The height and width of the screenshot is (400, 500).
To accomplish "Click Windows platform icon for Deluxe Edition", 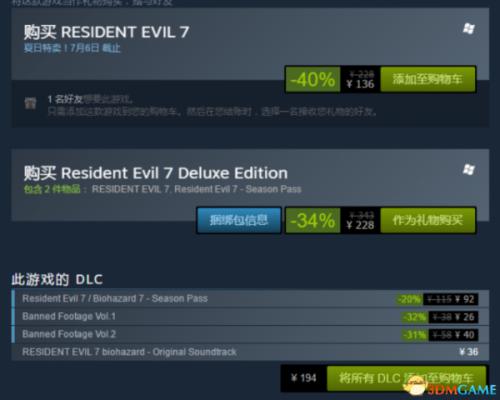I will coord(469,170).
